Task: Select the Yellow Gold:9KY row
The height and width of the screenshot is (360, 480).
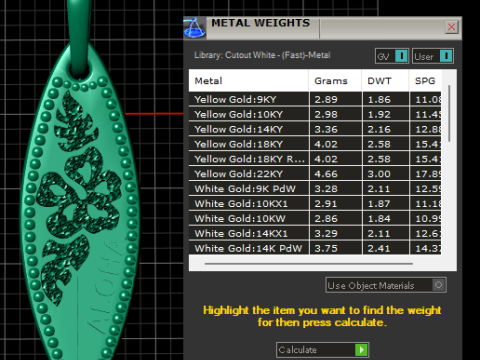Action: (x=315, y=99)
